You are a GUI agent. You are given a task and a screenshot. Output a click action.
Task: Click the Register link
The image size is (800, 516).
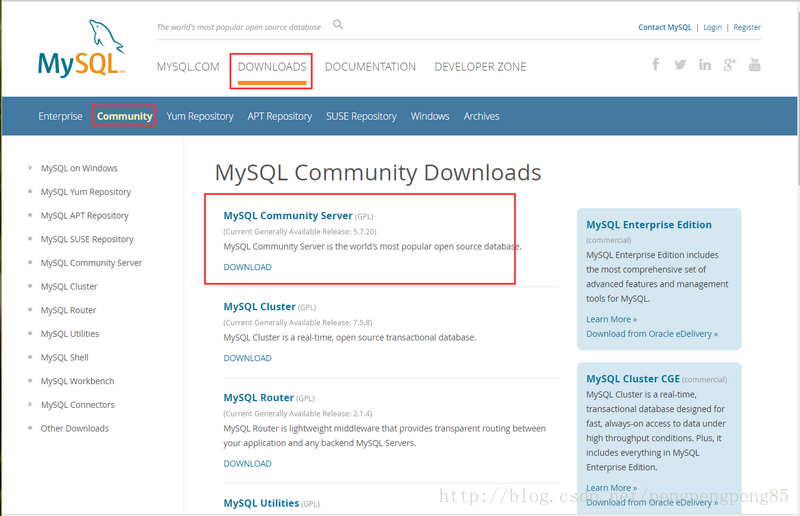point(747,27)
